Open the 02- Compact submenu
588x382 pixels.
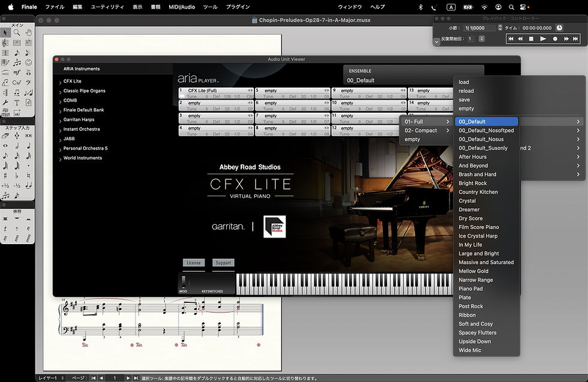pyautogui.click(x=427, y=131)
